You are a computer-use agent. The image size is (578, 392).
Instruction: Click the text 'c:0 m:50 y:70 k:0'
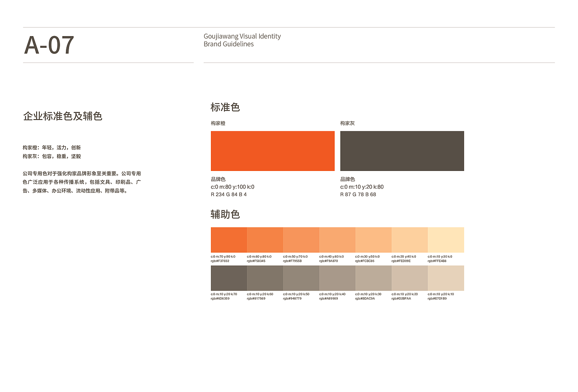[x=295, y=256]
